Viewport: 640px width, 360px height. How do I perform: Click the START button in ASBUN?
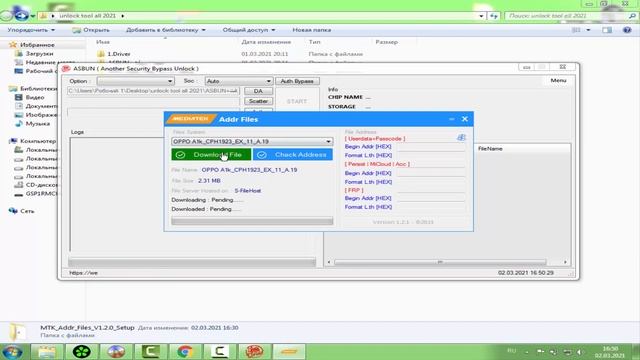pyautogui.click(x=297, y=101)
